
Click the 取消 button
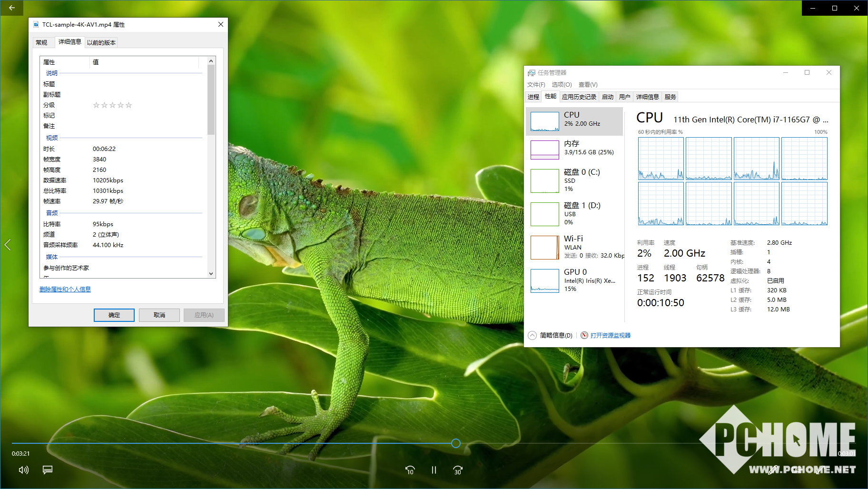[x=159, y=315]
